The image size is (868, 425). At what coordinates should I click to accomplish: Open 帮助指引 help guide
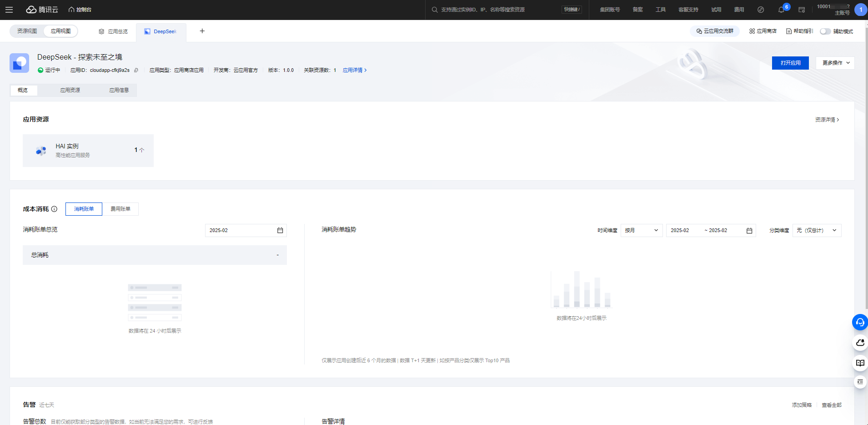coord(799,31)
